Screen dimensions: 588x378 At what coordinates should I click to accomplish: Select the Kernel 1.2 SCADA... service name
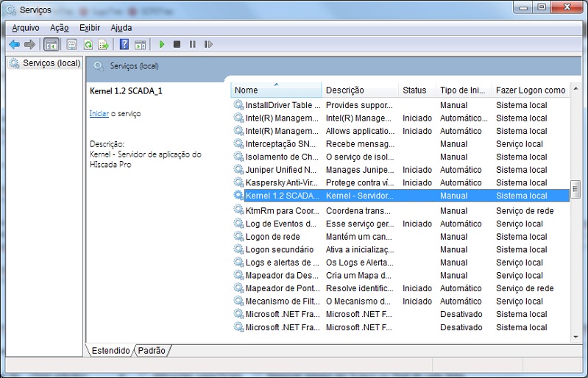tap(283, 196)
